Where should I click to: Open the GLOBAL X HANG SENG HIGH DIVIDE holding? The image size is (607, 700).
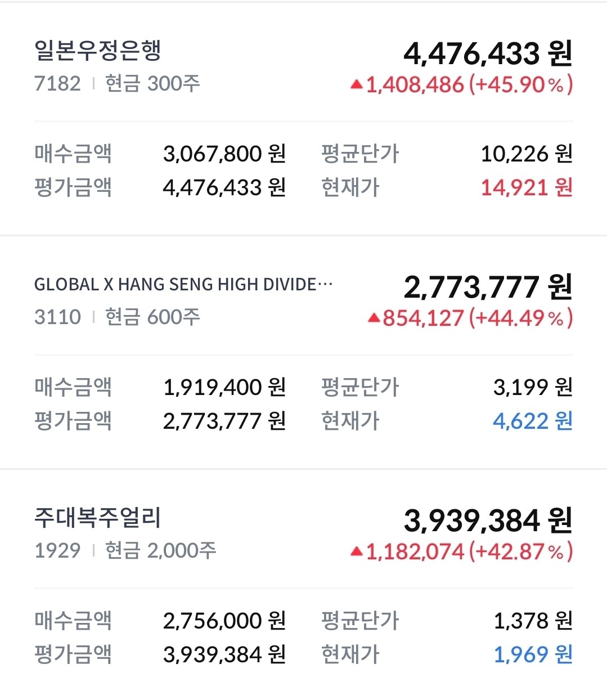[183, 285]
